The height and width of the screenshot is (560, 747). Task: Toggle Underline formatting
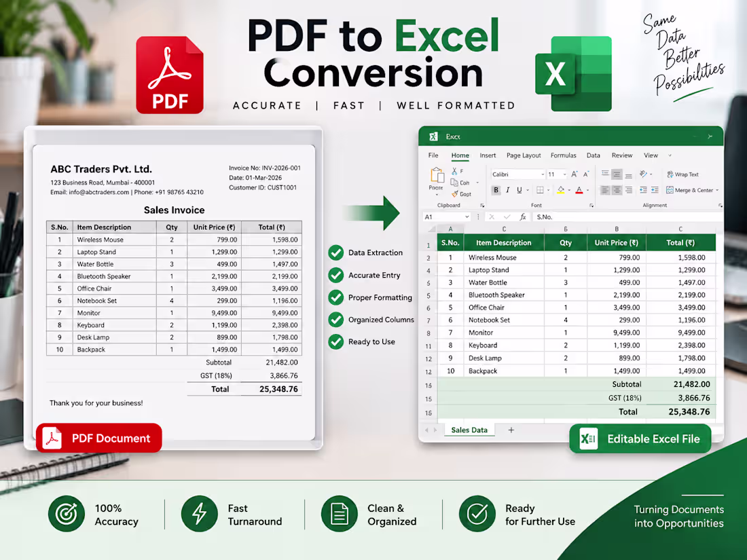click(x=520, y=190)
